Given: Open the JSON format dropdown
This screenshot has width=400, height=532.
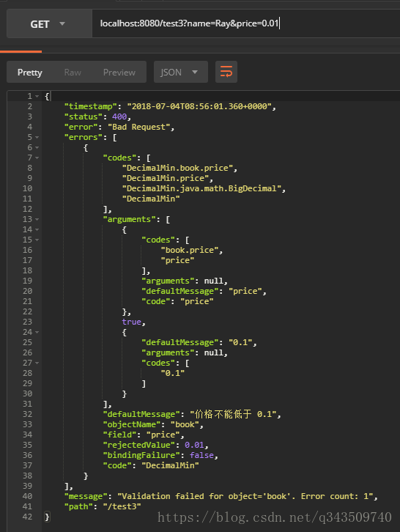Looking at the screenshot, I should click(180, 72).
